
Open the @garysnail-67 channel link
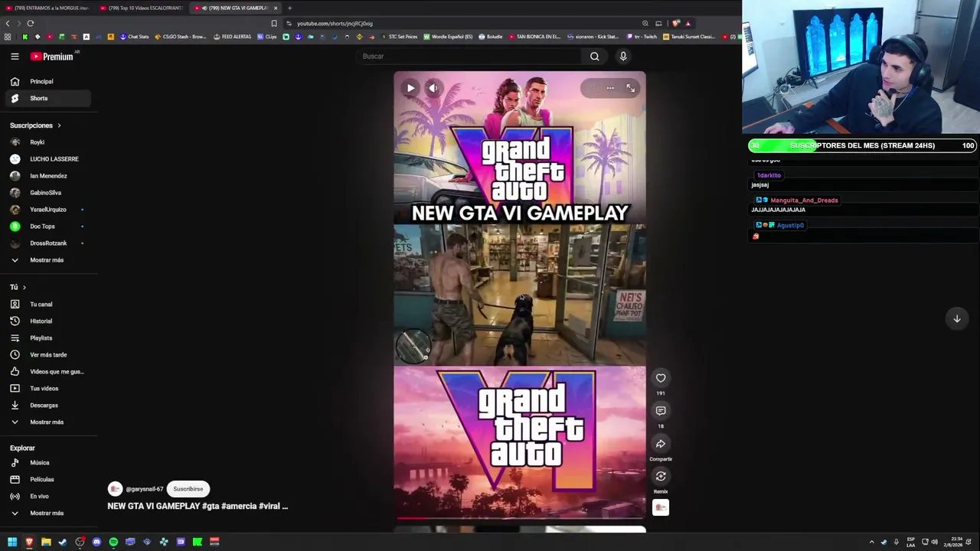pos(144,489)
